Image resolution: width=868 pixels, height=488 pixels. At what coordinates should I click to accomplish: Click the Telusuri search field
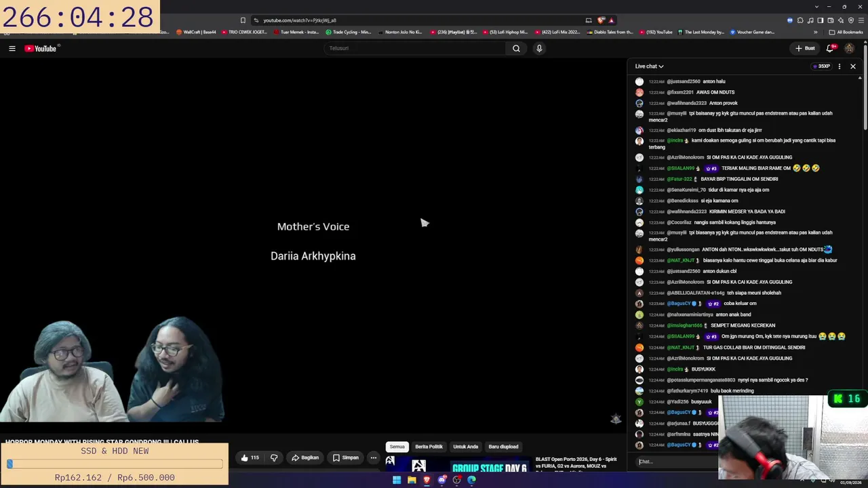[x=415, y=48]
